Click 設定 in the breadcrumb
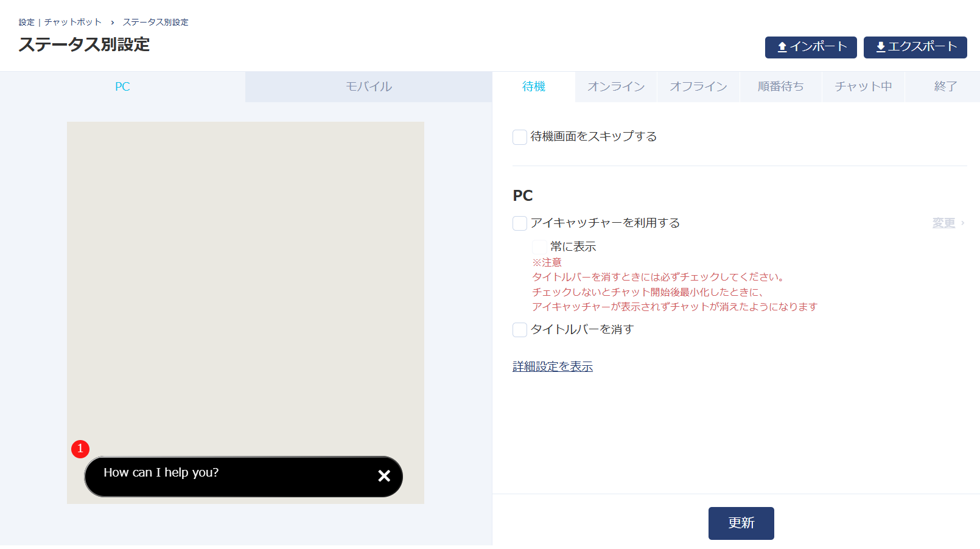This screenshot has width=980, height=549. tap(27, 22)
